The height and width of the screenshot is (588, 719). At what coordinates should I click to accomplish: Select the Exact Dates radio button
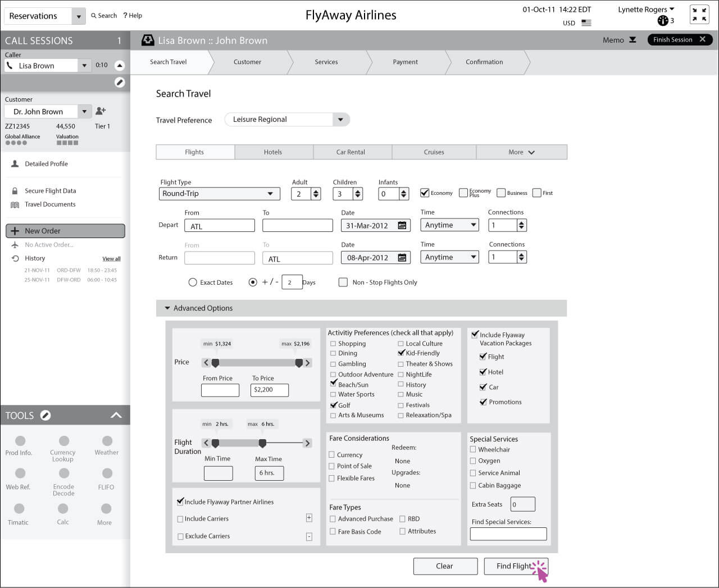coord(193,282)
